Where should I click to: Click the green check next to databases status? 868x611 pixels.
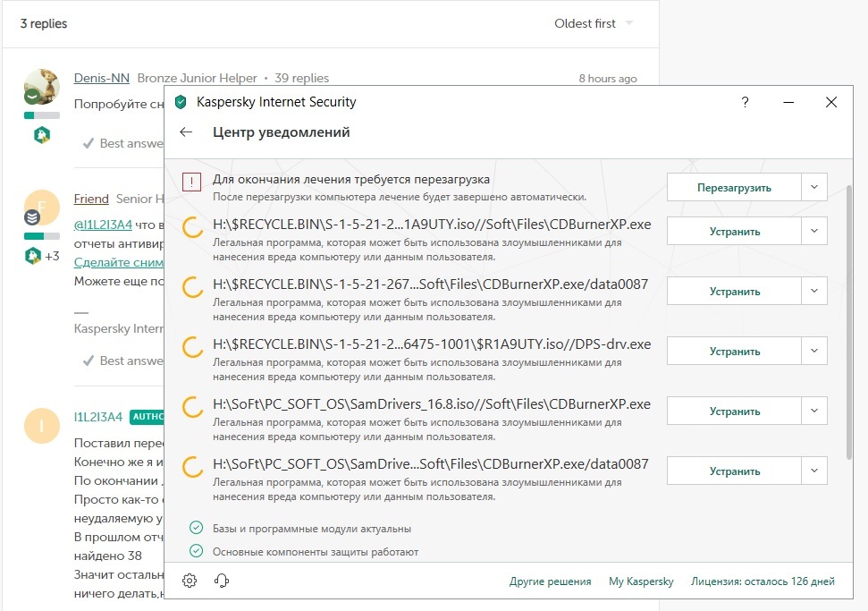pos(196,528)
